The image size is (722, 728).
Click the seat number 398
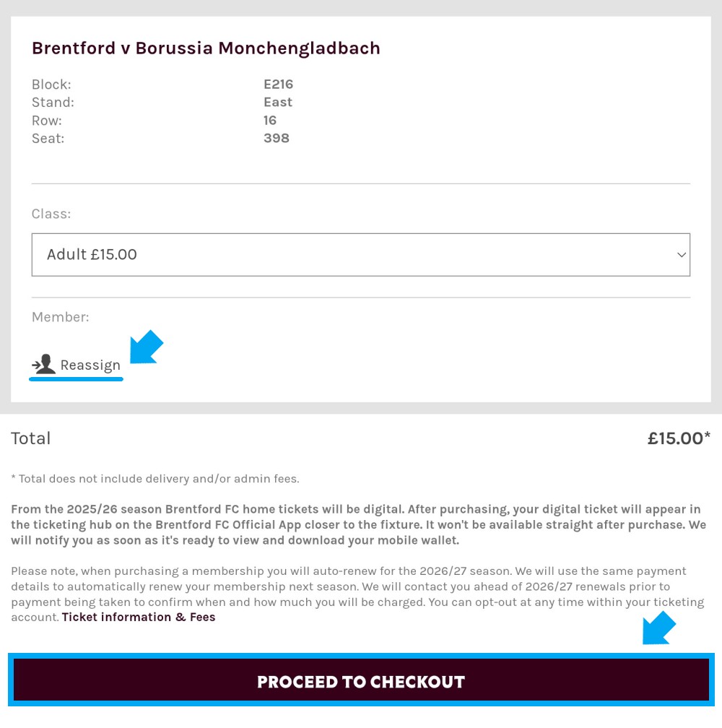point(277,139)
